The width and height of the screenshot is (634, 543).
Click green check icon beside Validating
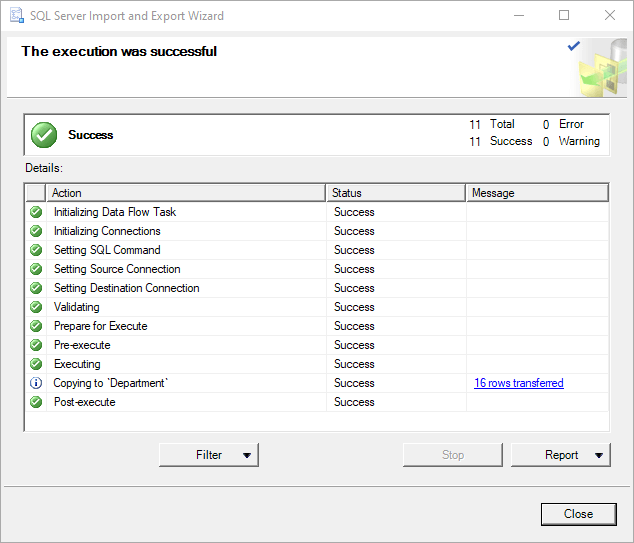(36, 307)
